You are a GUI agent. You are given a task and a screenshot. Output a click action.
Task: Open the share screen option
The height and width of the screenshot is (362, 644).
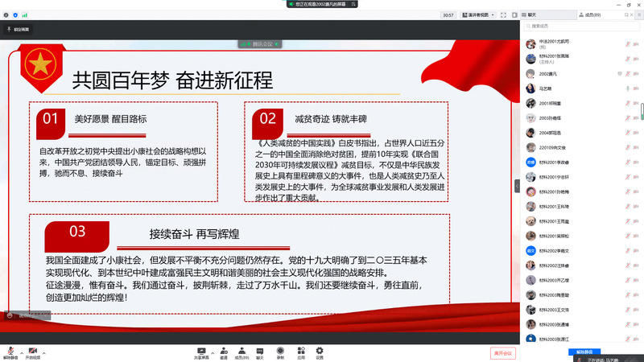[201, 350]
